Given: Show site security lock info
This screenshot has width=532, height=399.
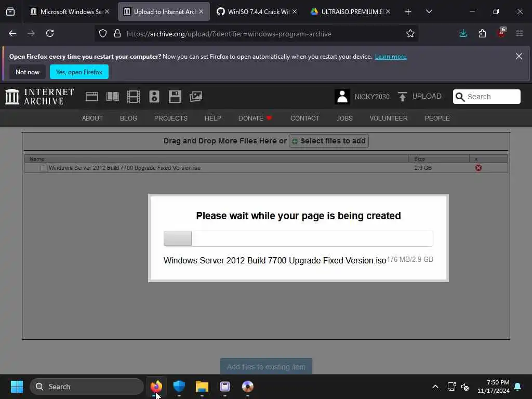Looking at the screenshot, I should point(117,34).
